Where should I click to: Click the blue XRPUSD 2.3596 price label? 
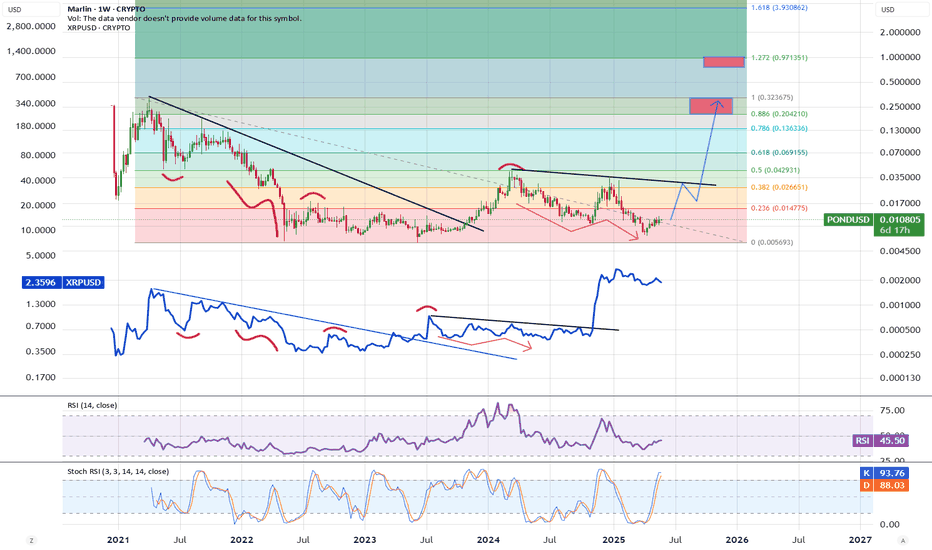[62, 282]
